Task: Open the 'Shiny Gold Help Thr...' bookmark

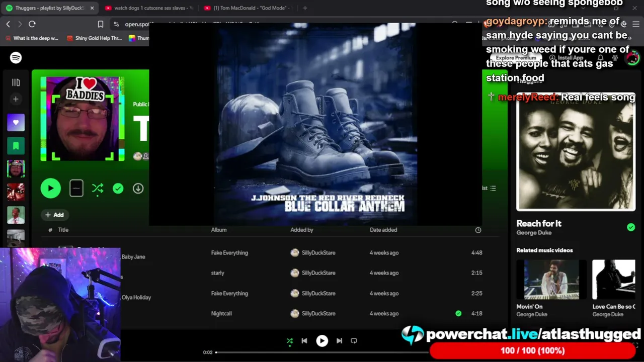Action: click(95, 38)
